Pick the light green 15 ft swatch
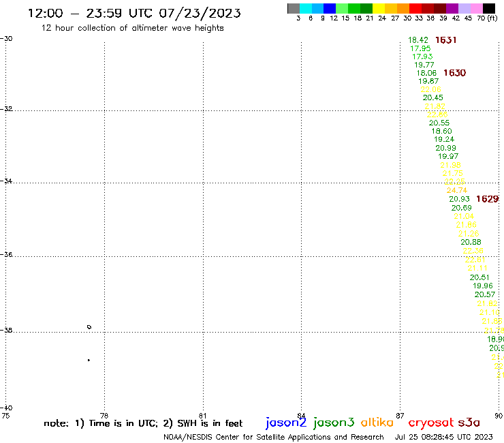The height and width of the screenshot is (443, 504). click(342, 8)
